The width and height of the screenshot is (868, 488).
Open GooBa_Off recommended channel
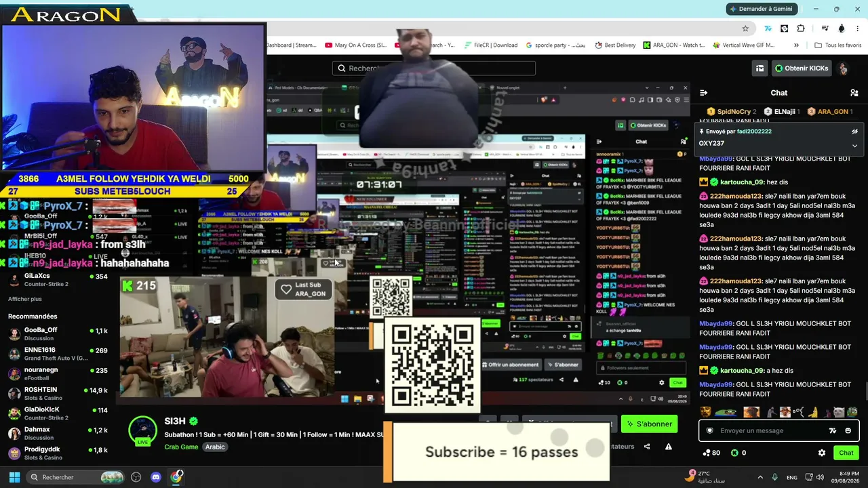click(x=58, y=333)
